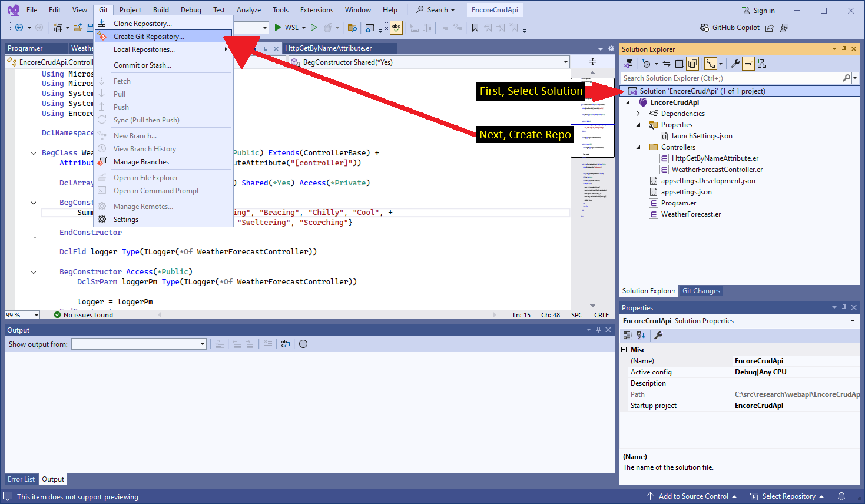The image size is (865, 504).
Task: Click the Search box in title bar
Action: [436, 10]
